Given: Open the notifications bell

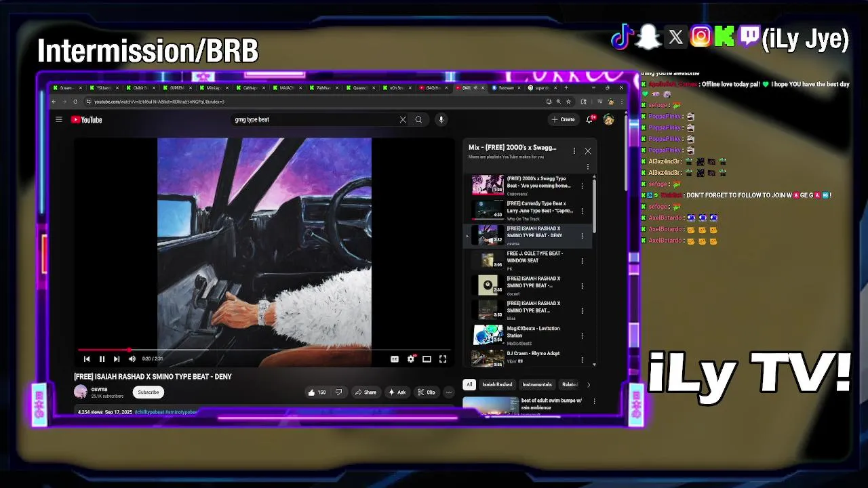Looking at the screenshot, I should click(x=589, y=120).
